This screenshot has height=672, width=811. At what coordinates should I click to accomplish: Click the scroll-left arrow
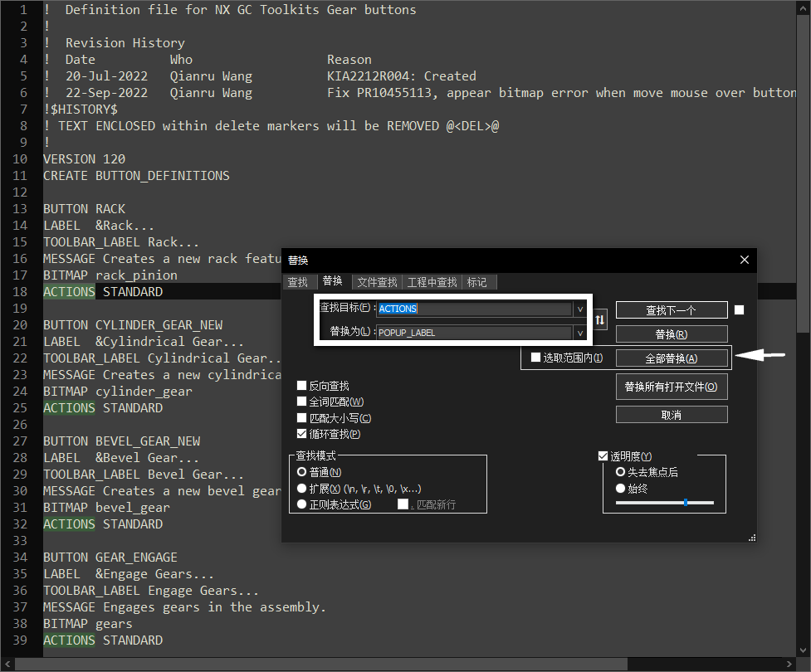click(7, 664)
